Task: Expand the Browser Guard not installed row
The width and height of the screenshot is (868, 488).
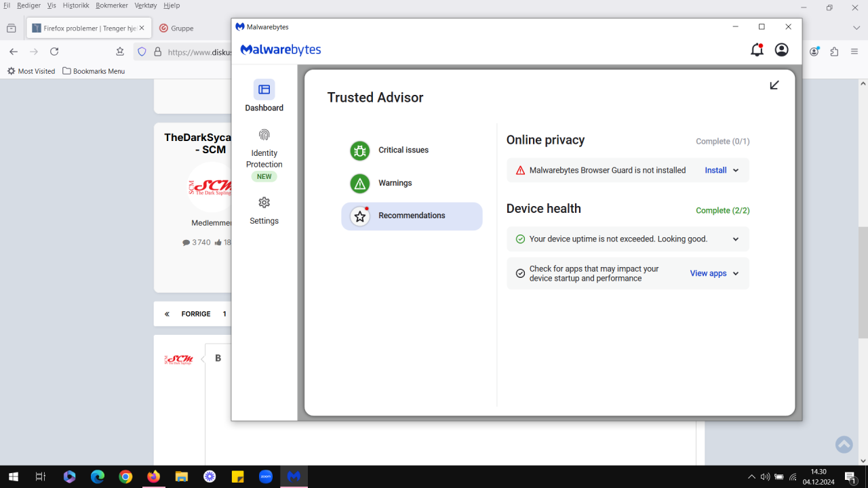Action: [736, 171]
